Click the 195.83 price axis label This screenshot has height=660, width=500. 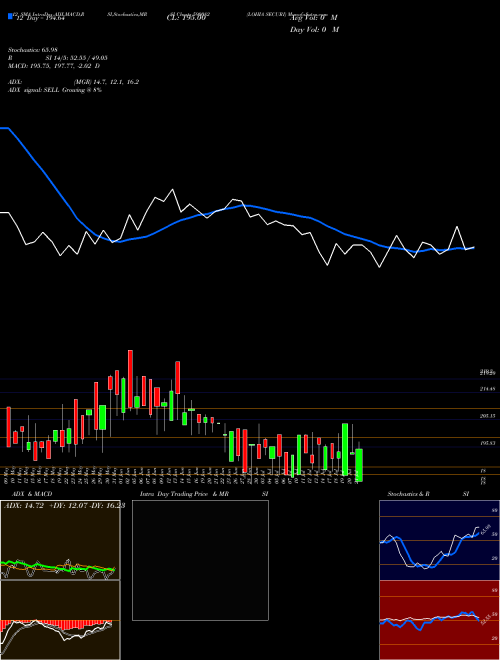[x=487, y=443]
